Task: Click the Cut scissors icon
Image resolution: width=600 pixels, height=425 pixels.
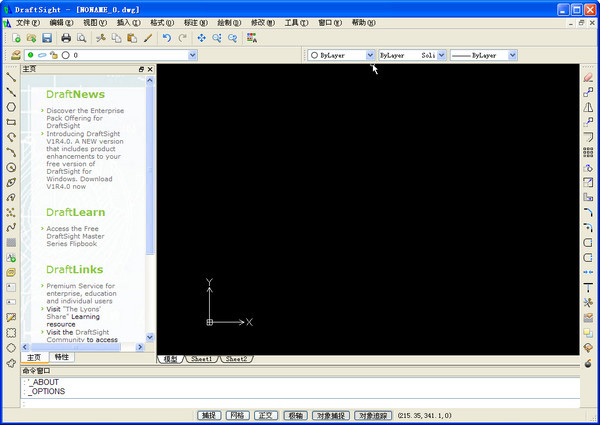Action: tap(100, 38)
